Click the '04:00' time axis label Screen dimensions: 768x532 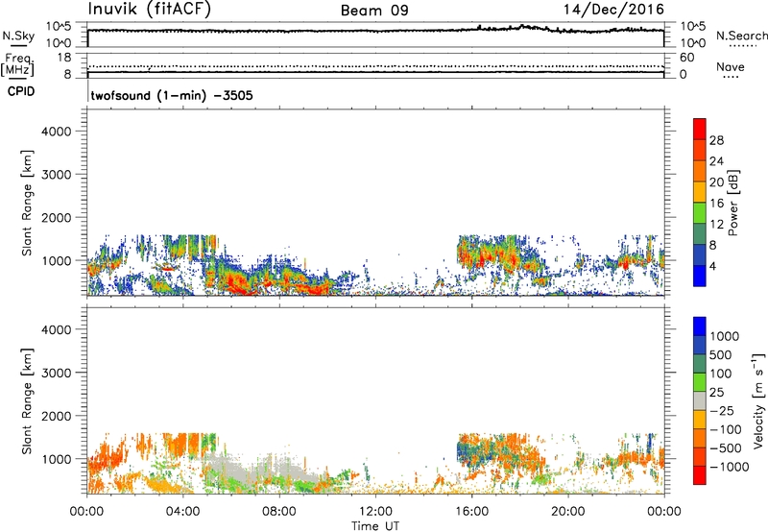[182, 512]
